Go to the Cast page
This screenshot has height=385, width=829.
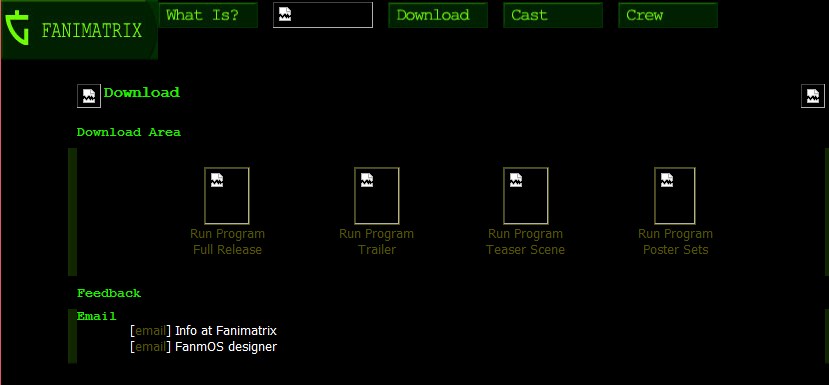tap(552, 15)
